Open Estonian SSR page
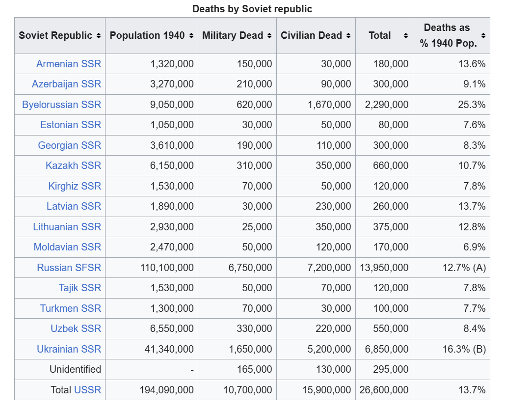The width and height of the screenshot is (532, 412). 71,125
